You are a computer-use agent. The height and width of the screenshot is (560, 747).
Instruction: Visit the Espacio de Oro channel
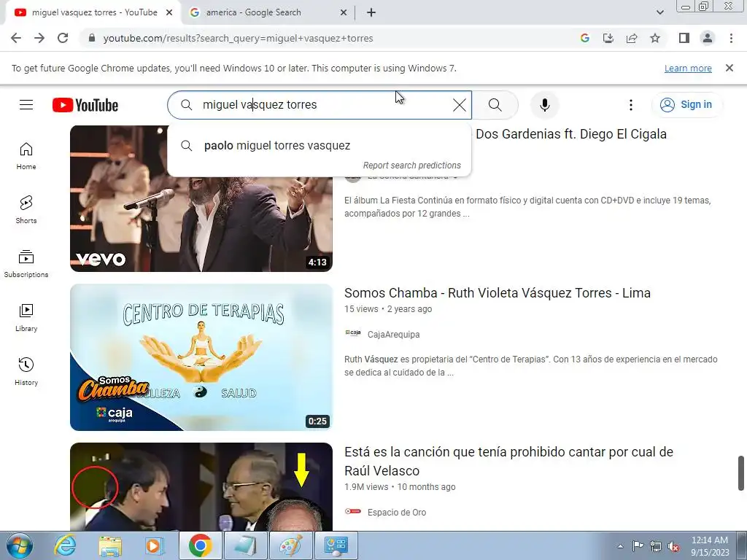click(397, 513)
